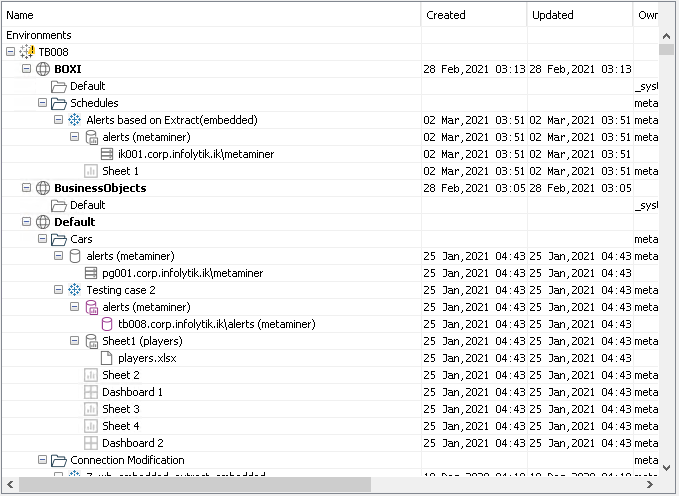Click the pink cylinder icon for tb008.corp.infolytik.ik\alerts

(x=107, y=324)
